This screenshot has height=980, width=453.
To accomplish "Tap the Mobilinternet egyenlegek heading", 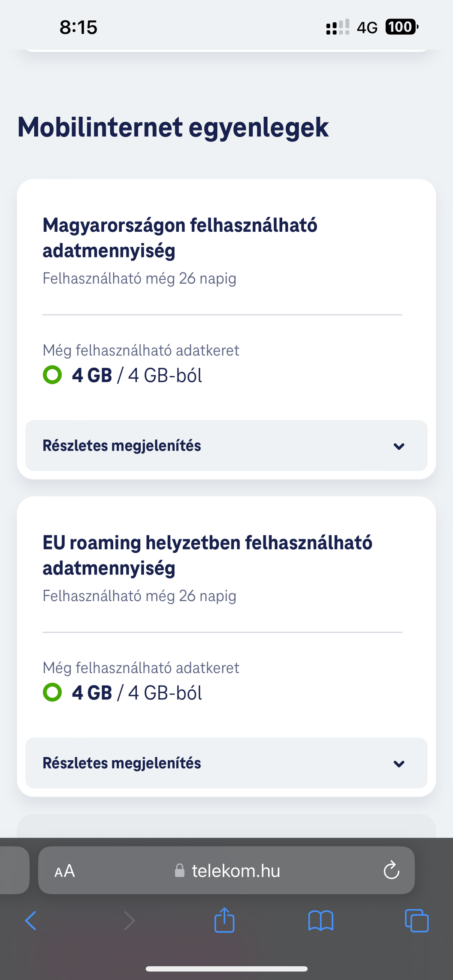I will (173, 127).
